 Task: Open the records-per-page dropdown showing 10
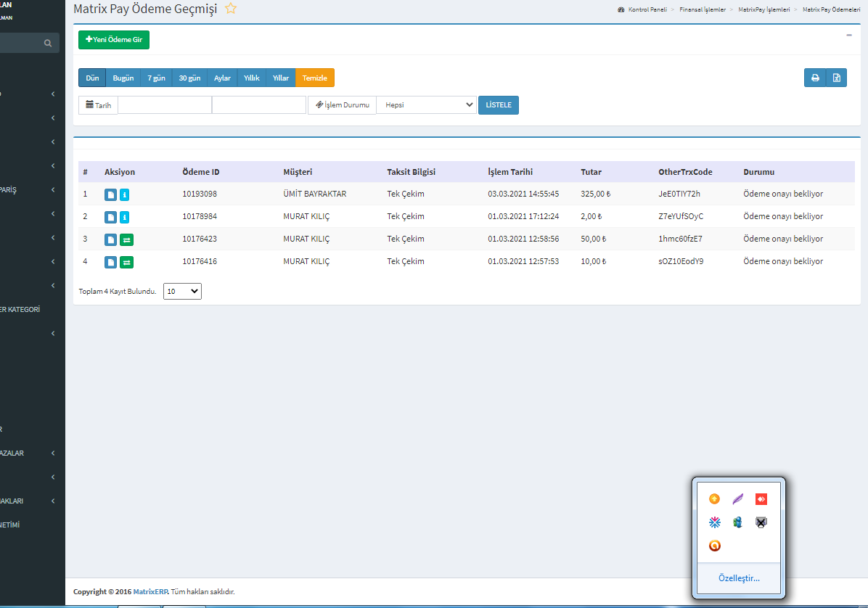click(x=182, y=291)
